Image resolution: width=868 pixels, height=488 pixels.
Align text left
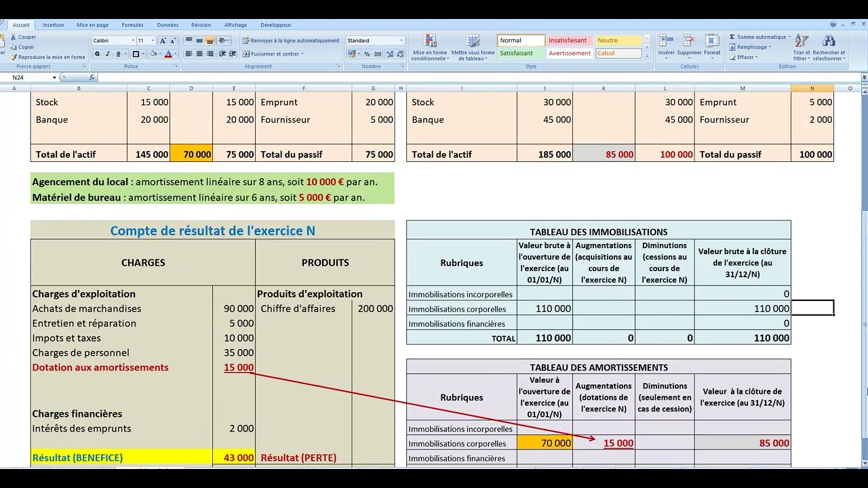tap(189, 54)
